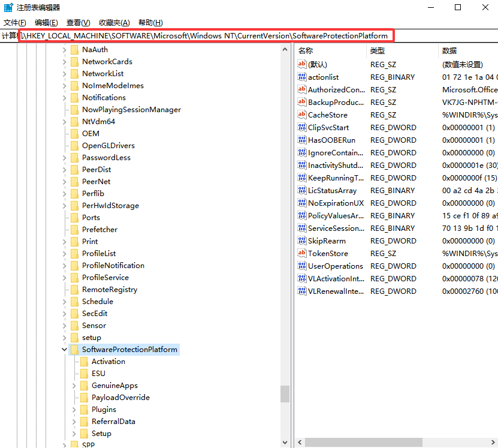Select the RemoteRegistry key
The width and height of the screenshot is (498, 448).
point(110,290)
